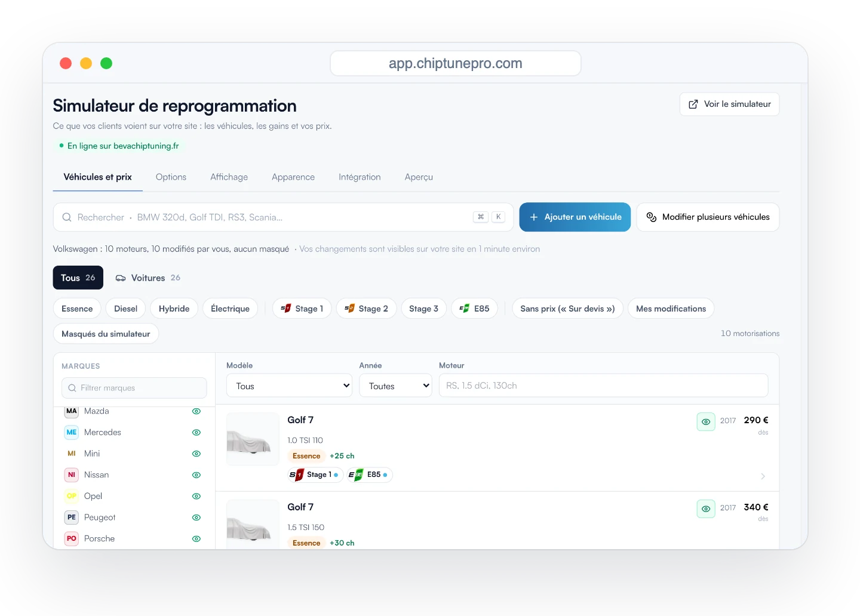Switch to the Options tab
The height and width of the screenshot is (616, 860).
(171, 177)
